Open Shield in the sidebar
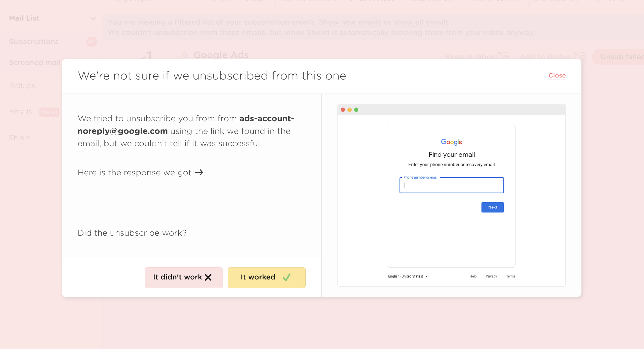This screenshot has width=644, height=349. 20,138
